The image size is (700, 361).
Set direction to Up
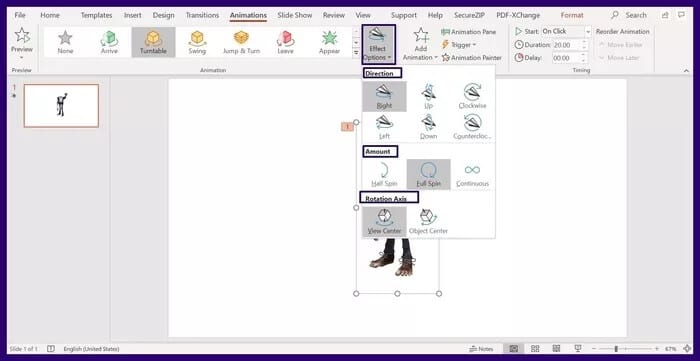point(428,96)
